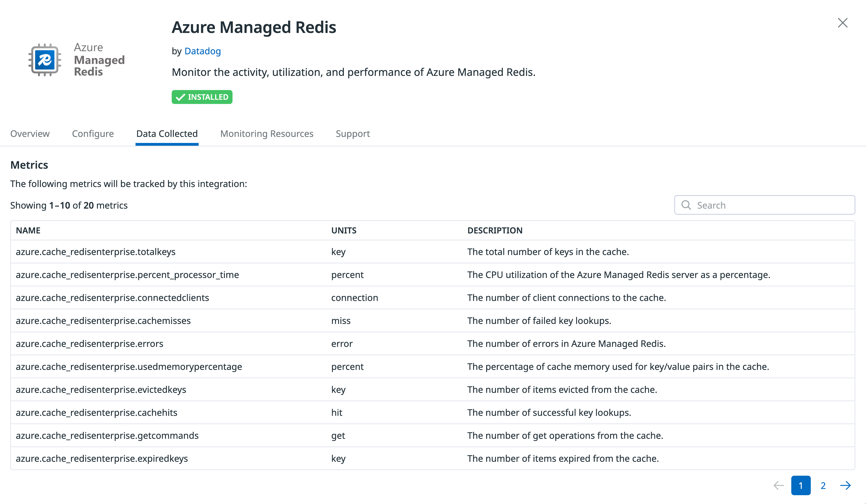866x504 pixels.
Task: Click 'successful key lookups' description
Action: (549, 413)
